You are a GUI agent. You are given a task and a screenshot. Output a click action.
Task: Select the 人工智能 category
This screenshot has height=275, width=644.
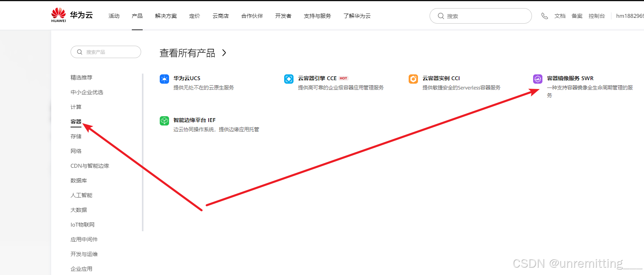point(81,195)
